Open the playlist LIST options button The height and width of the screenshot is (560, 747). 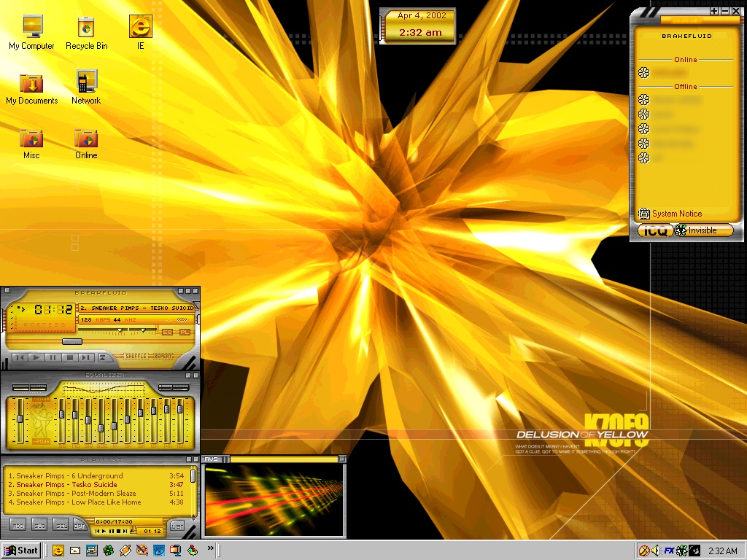click(x=177, y=525)
